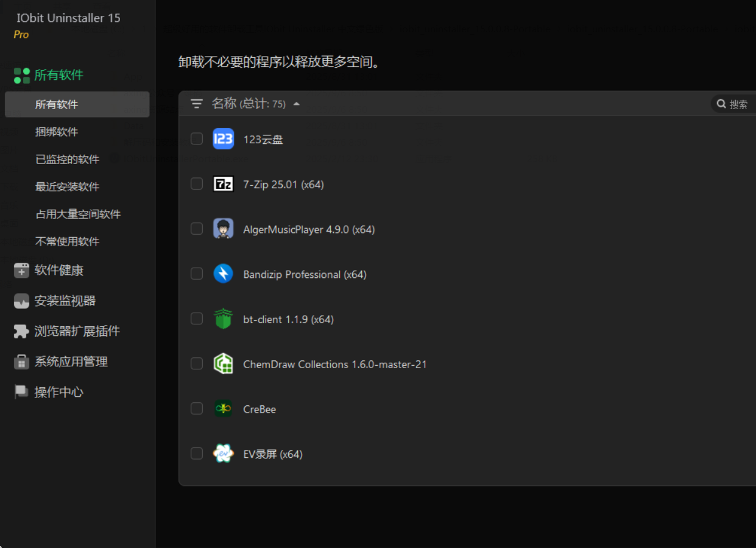Tick the checkbox for 7-Zip 25.01
756x548 pixels.
pyautogui.click(x=197, y=184)
